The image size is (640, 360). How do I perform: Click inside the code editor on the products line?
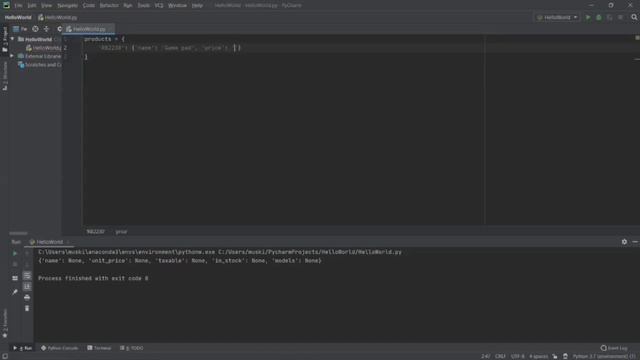click(104, 39)
